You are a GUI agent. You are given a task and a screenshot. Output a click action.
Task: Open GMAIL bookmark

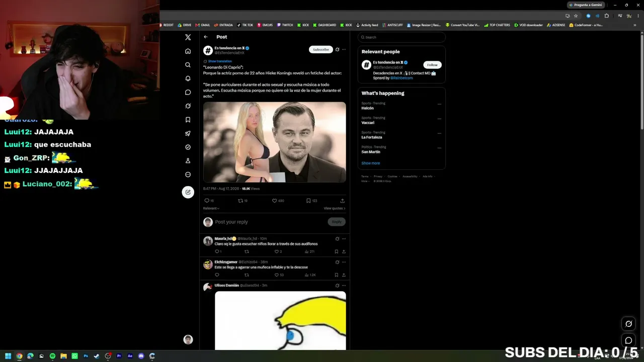(203, 25)
